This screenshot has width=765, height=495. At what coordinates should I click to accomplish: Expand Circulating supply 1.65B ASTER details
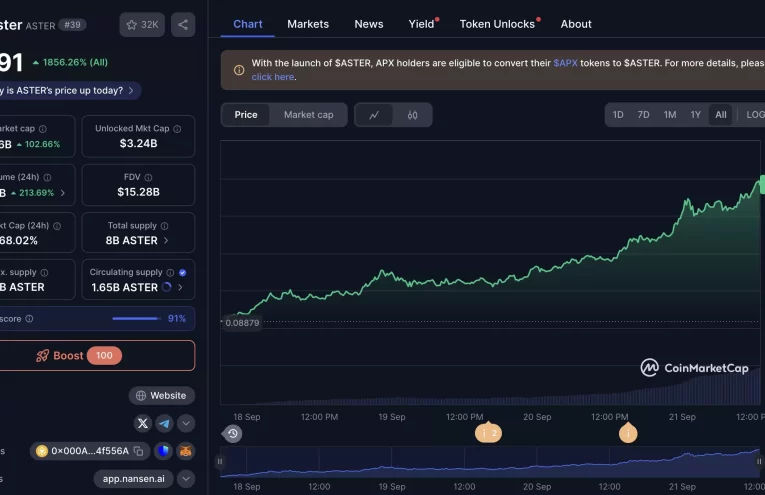point(181,287)
